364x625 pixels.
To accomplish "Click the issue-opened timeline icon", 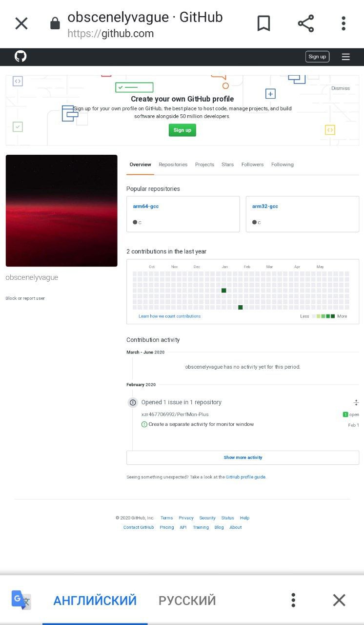I will pyautogui.click(x=133, y=403).
